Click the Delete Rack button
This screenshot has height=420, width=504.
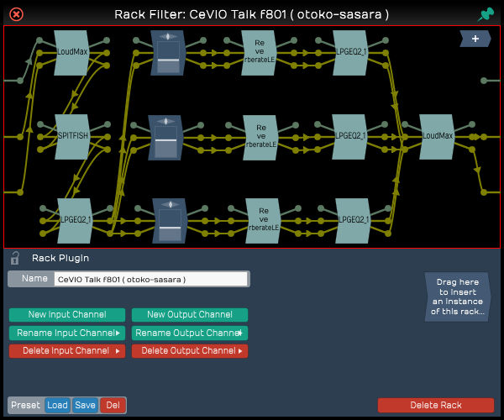coord(436,405)
